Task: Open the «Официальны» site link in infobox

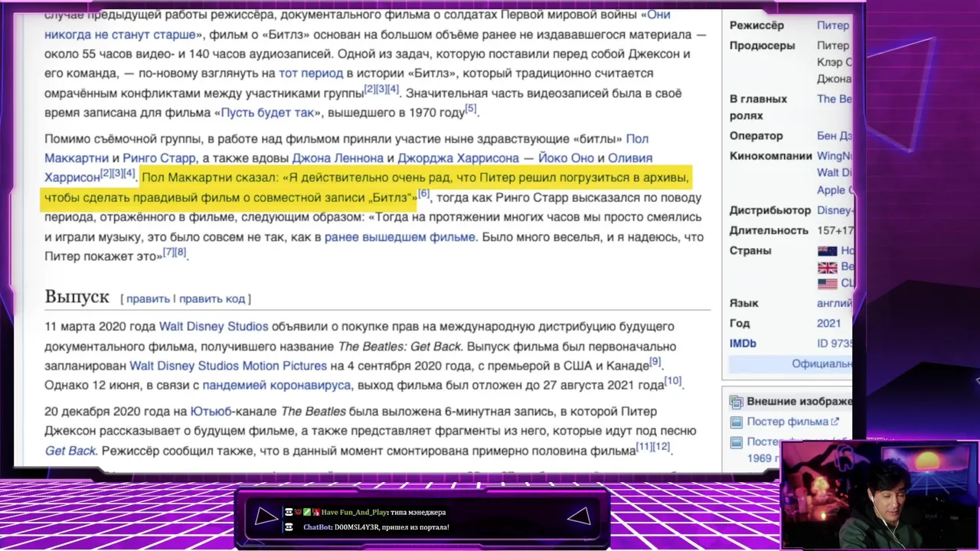Action: pyautogui.click(x=822, y=364)
